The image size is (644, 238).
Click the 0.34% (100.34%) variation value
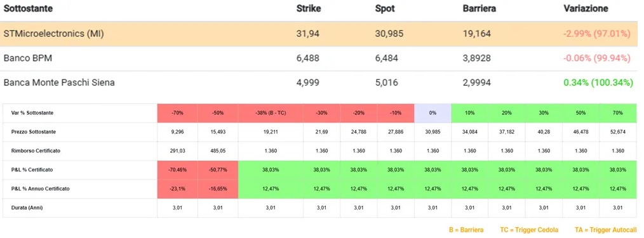[x=598, y=83]
